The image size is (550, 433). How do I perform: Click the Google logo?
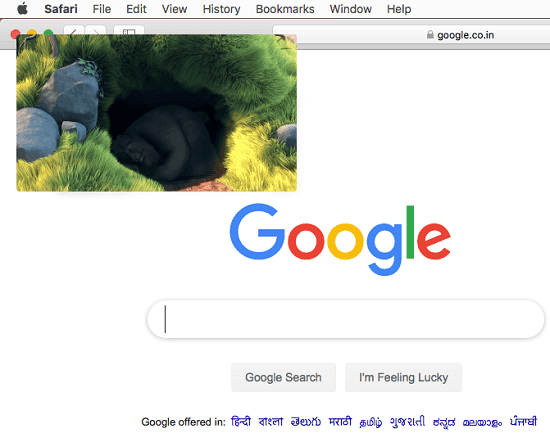click(340, 240)
